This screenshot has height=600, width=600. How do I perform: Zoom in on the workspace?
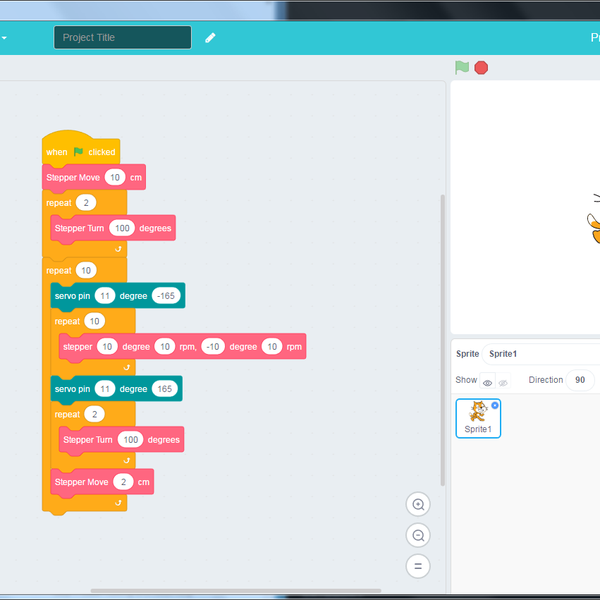tap(419, 505)
